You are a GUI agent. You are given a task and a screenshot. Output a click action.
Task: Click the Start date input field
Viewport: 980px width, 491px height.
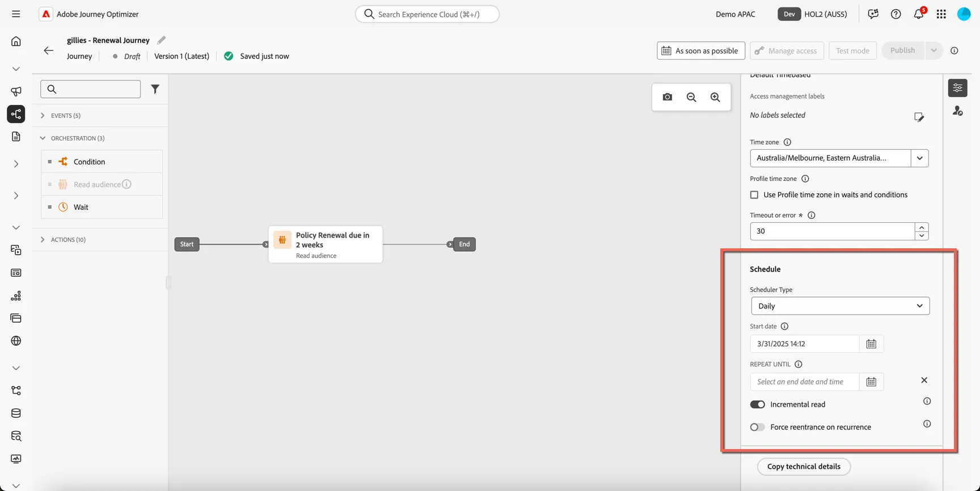point(805,344)
